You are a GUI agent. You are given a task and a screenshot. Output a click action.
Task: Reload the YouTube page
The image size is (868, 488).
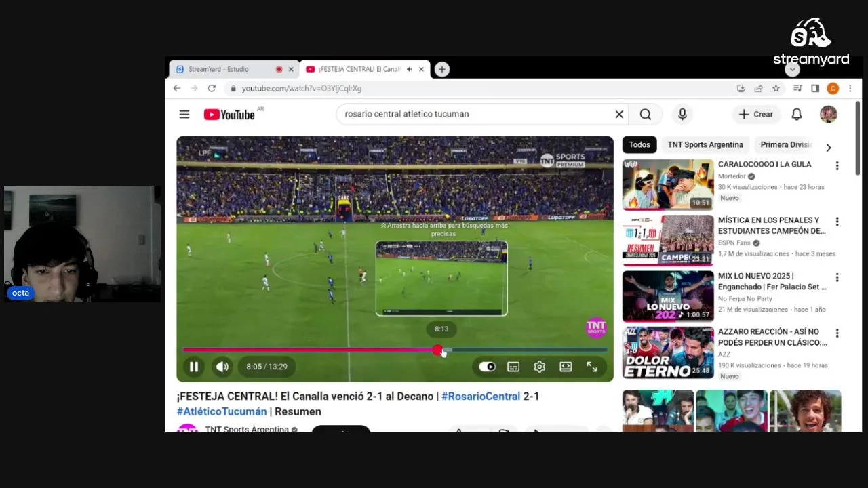pos(212,88)
